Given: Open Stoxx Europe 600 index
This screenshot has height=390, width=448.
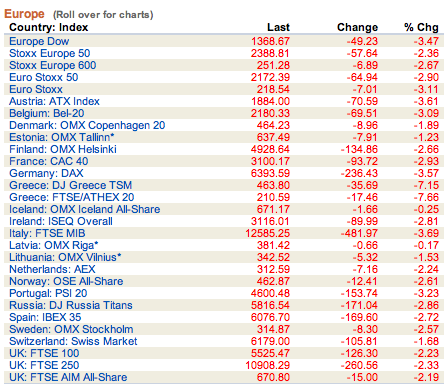Looking at the screenshot, I should coord(53,65).
